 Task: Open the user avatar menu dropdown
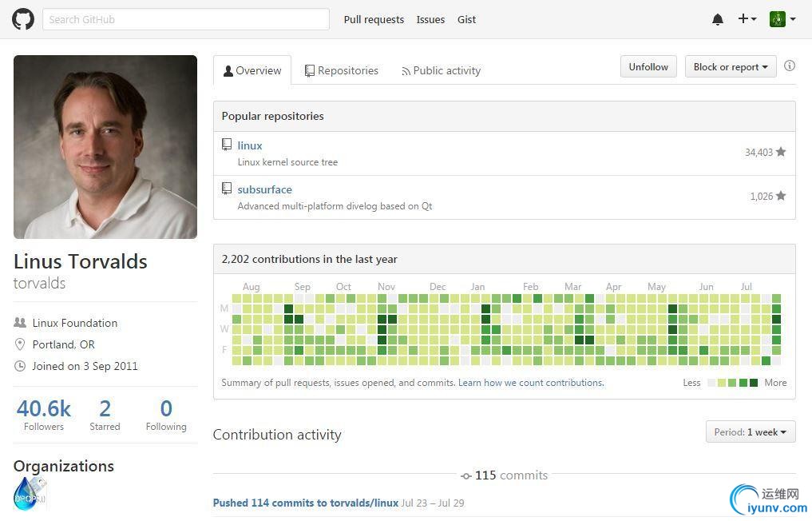tap(782, 19)
